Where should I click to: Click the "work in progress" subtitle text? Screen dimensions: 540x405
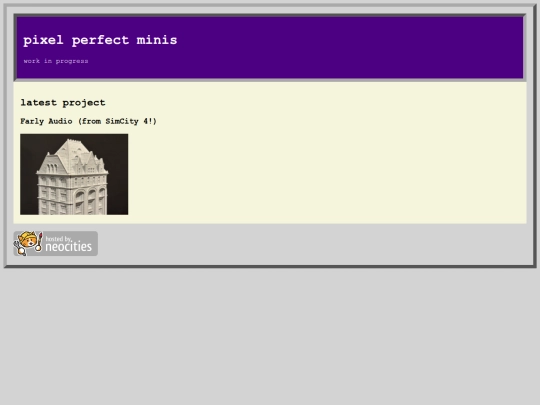click(56, 61)
